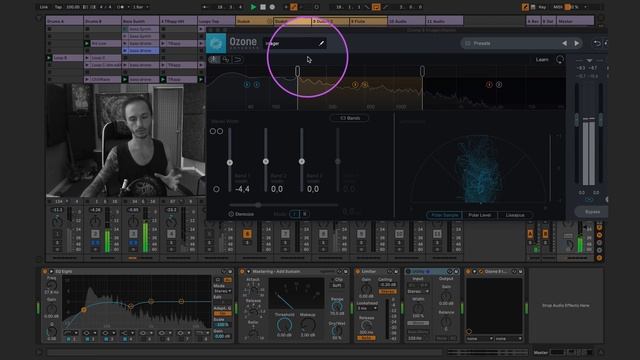This screenshot has height=360, width=640.
Task: Switch vectorscope to Polar Sample tab
Action: [x=444, y=215]
